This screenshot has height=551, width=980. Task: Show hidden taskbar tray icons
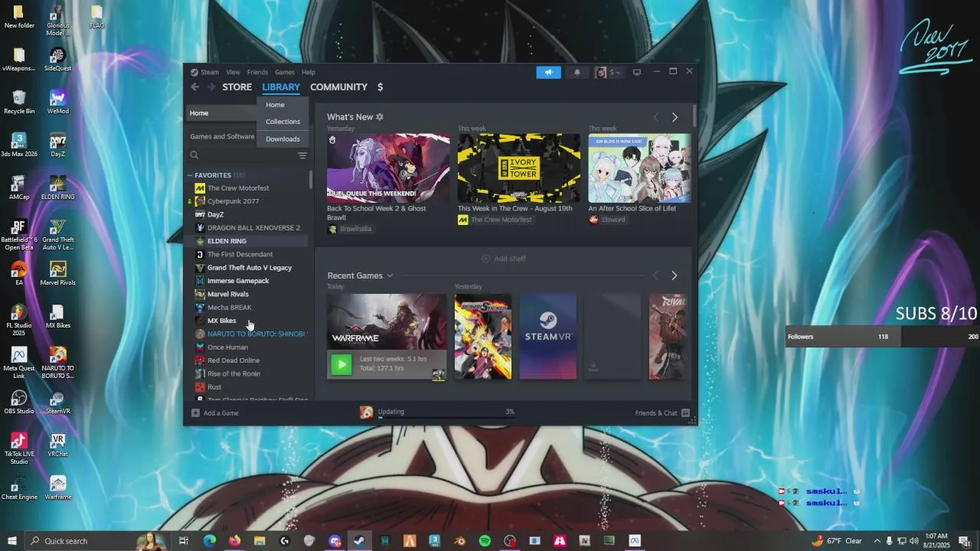(x=877, y=541)
